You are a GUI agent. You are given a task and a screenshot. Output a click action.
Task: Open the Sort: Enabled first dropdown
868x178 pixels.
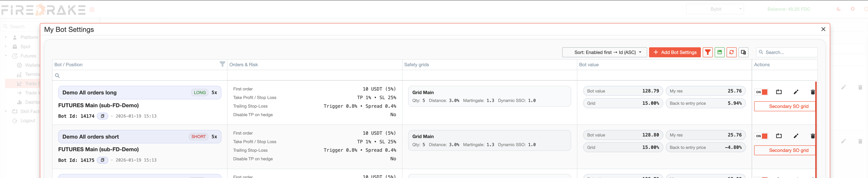point(605,52)
